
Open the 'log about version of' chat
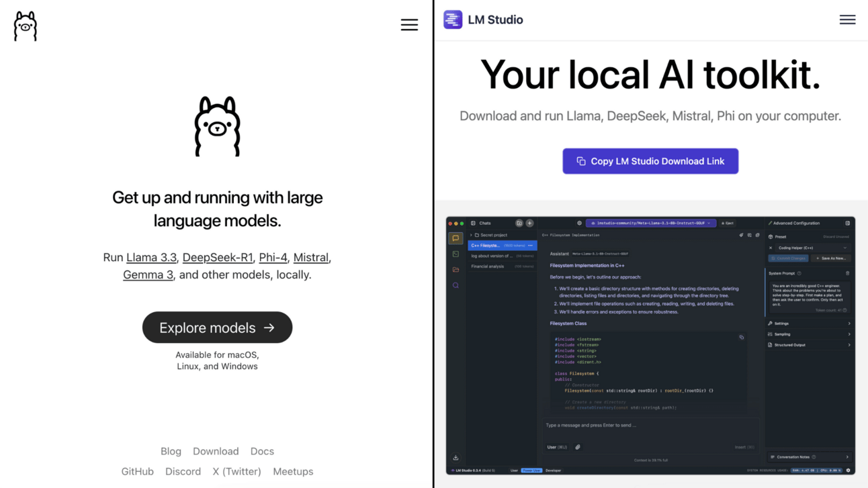tap(503, 256)
